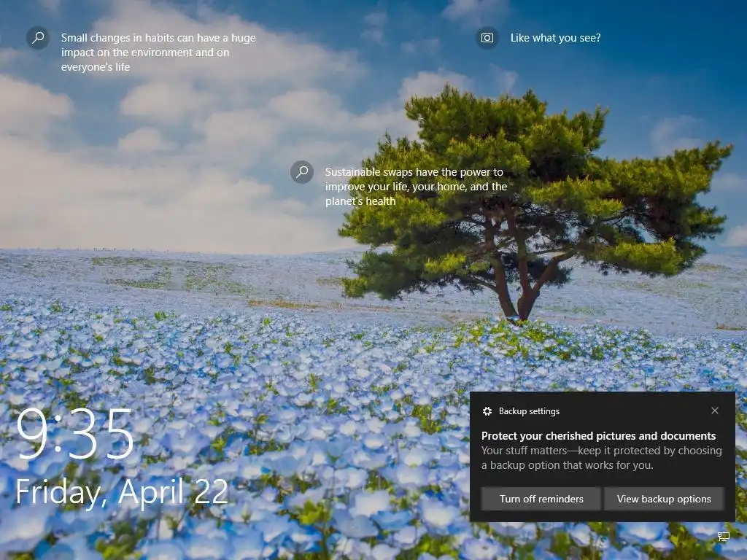Open 'Like what you see?' prompt

pyautogui.click(x=555, y=38)
